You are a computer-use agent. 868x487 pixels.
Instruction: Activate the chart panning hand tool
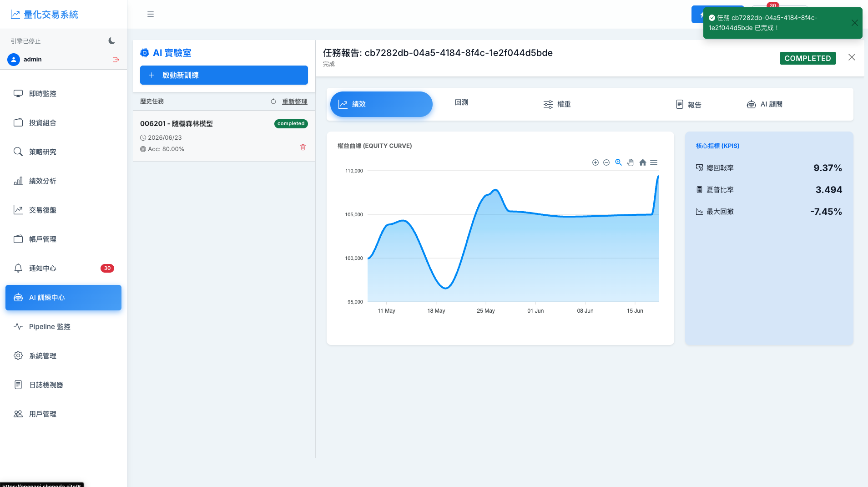tap(630, 162)
